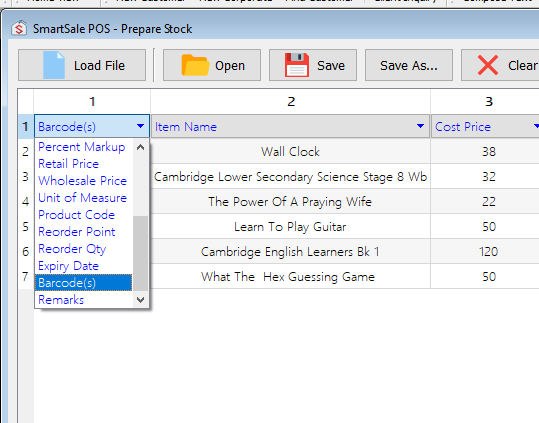Click the Wall Clock item cell
This screenshot has width=539, height=423.
(290, 152)
